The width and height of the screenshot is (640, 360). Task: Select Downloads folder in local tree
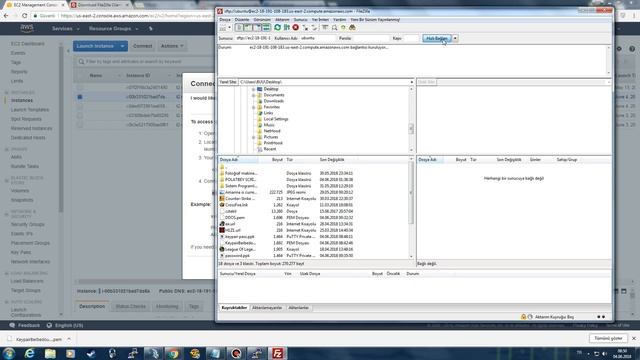coord(273,101)
